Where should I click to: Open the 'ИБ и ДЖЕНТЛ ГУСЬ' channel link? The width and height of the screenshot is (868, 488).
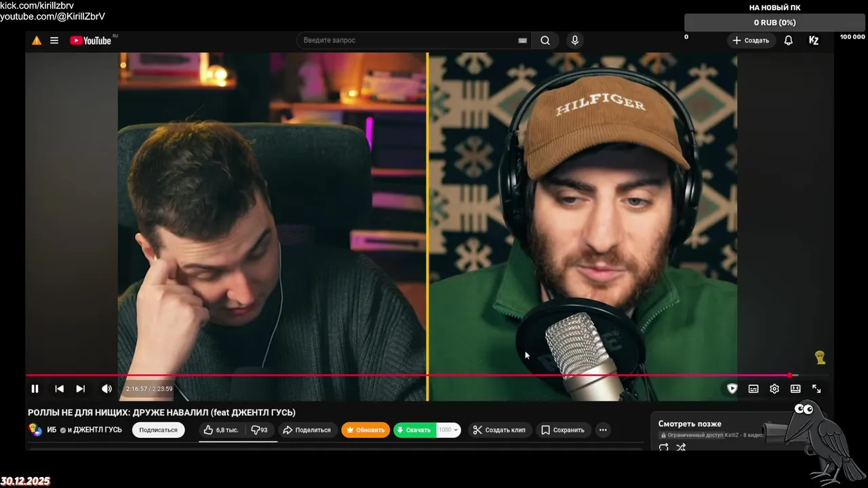coord(84,430)
